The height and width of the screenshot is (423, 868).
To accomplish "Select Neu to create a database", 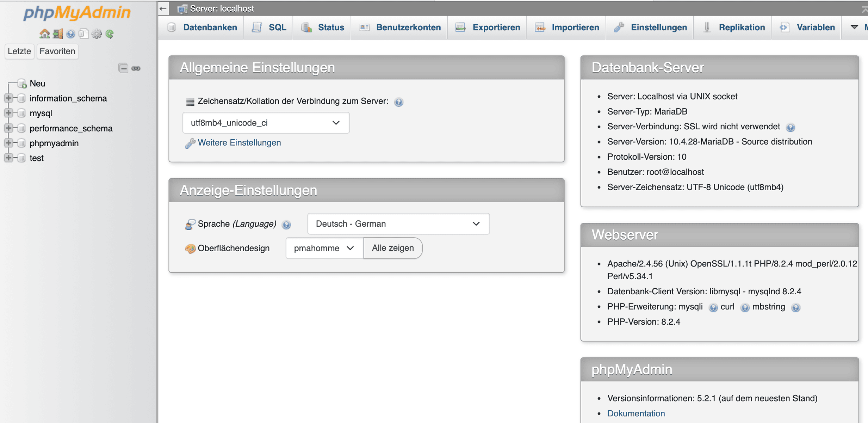I will [x=37, y=84].
